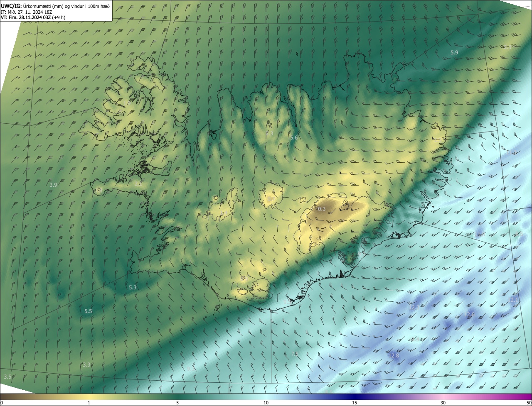532x406 pixels.
Task: Click the 5.3 value label
Action: [133, 287]
